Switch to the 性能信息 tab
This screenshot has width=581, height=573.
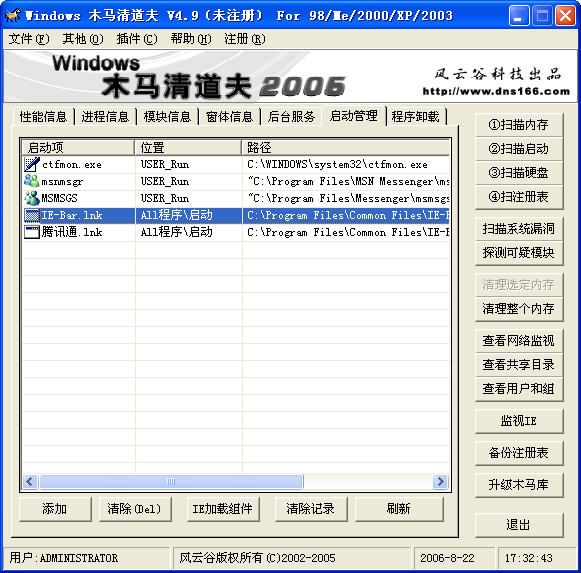[43, 116]
